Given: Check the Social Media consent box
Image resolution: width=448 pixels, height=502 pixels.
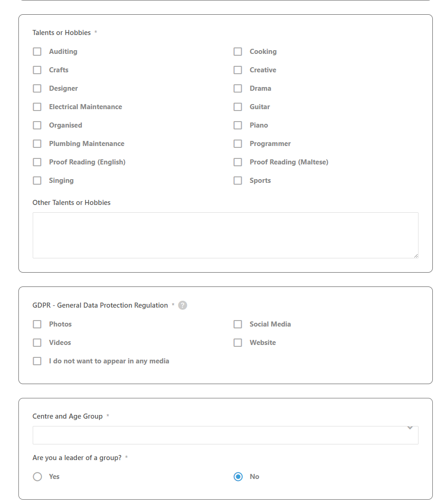Looking at the screenshot, I should (238, 324).
